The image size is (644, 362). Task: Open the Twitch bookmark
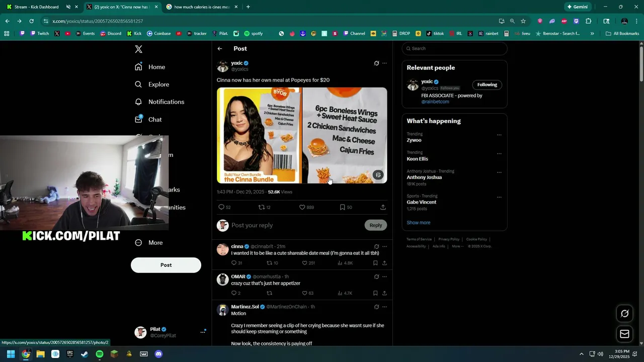(x=39, y=34)
